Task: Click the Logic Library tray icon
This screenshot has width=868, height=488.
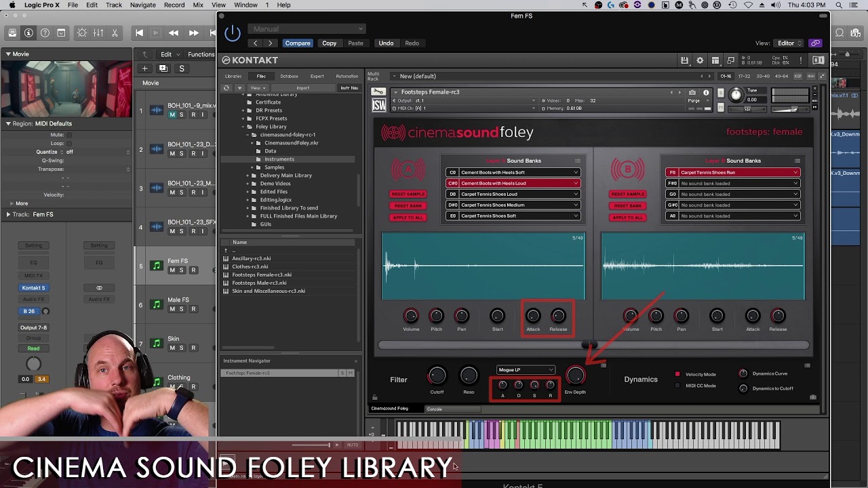Action: [x=12, y=33]
